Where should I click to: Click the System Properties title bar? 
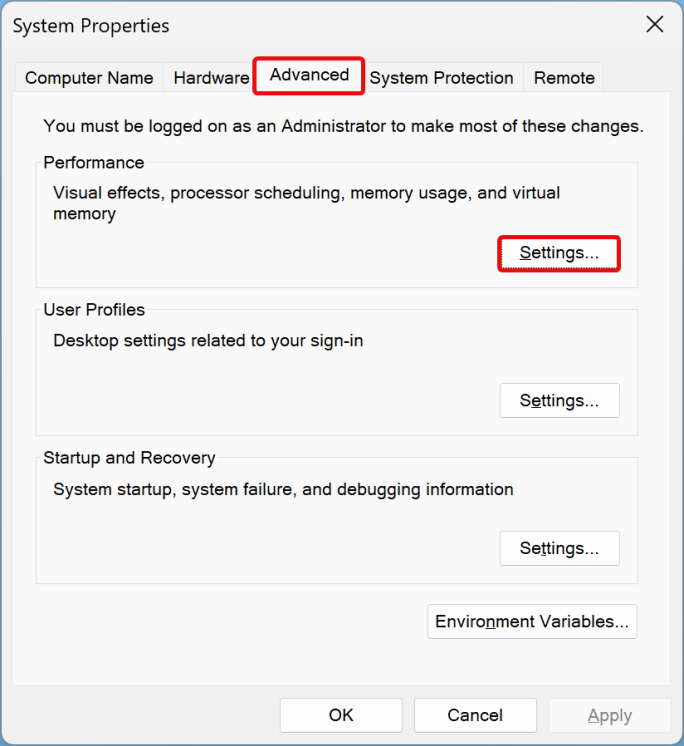[x=300, y=25]
